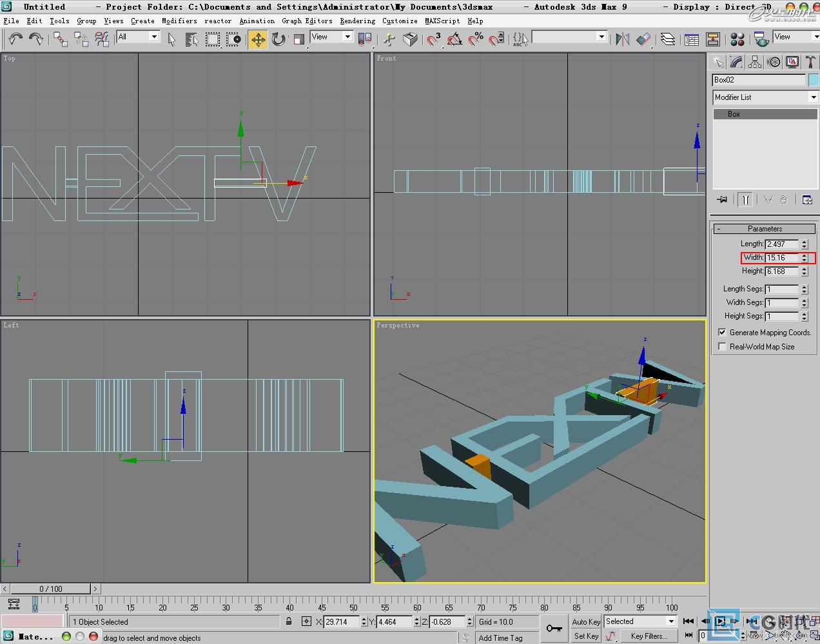Click the Add Time Tag label
Viewport: 820px width, 644px height.
click(501, 638)
